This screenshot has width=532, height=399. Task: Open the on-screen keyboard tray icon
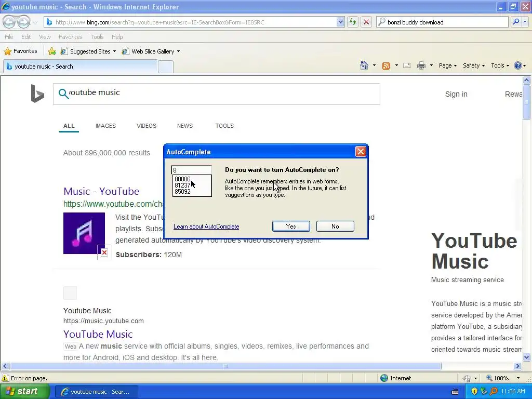[455, 392]
